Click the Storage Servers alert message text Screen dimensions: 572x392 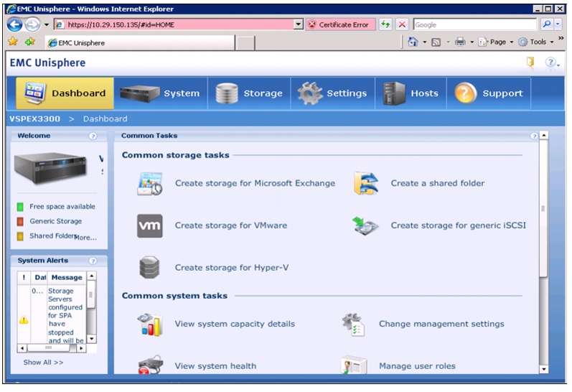[x=65, y=315]
